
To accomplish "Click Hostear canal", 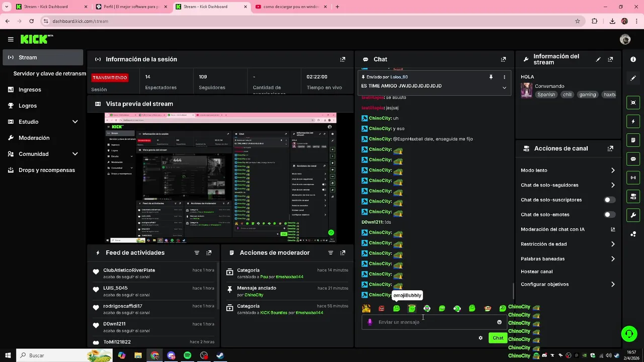I will (x=536, y=271).
